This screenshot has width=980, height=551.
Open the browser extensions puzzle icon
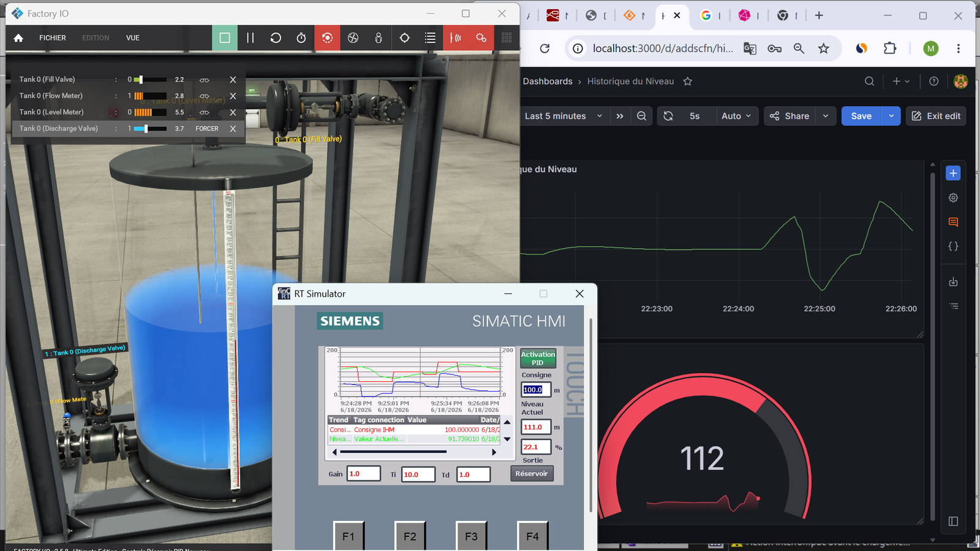[890, 48]
